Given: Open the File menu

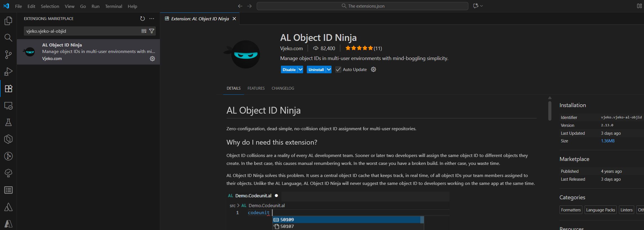Looking at the screenshot, I should coord(19,6).
